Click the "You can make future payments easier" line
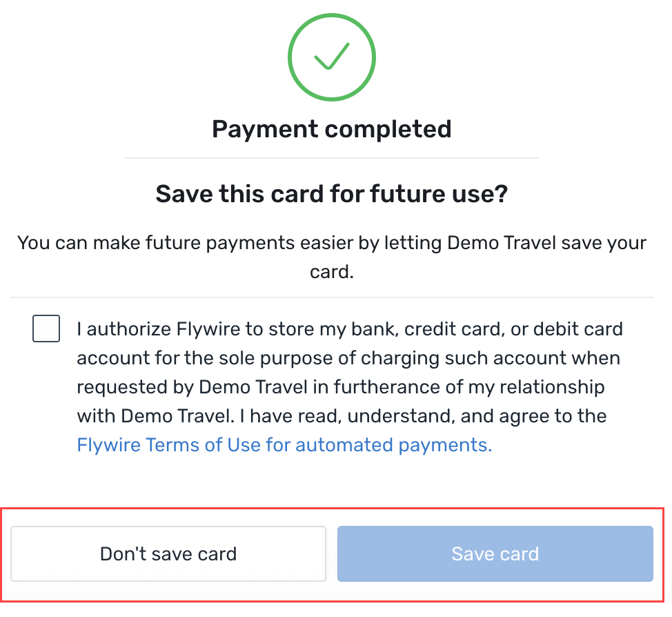Image resolution: width=672 pixels, height=617 pixels. pyautogui.click(x=331, y=243)
